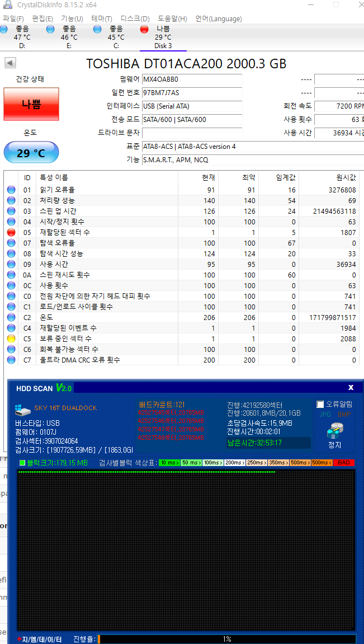The image size is (364, 644).
Task: Click the 기능 field S.M.A.R.T., APM, NCQ
Action: coord(253,160)
